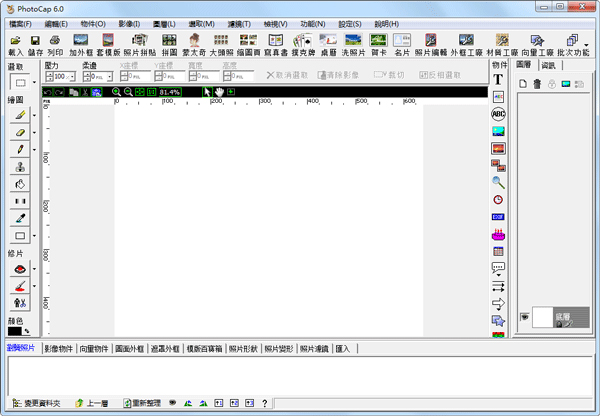This screenshot has height=416, width=600.
Task: Click the 變更資料夾 button
Action: (x=36, y=403)
